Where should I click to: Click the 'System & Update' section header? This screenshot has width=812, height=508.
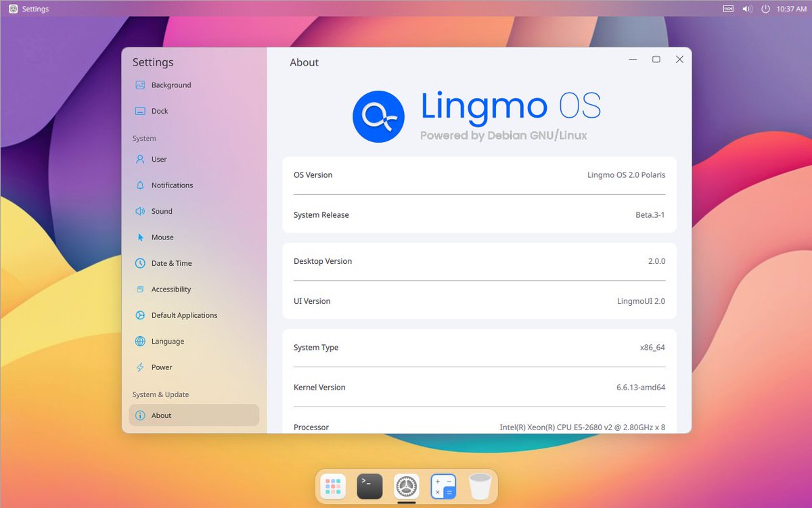click(x=160, y=395)
